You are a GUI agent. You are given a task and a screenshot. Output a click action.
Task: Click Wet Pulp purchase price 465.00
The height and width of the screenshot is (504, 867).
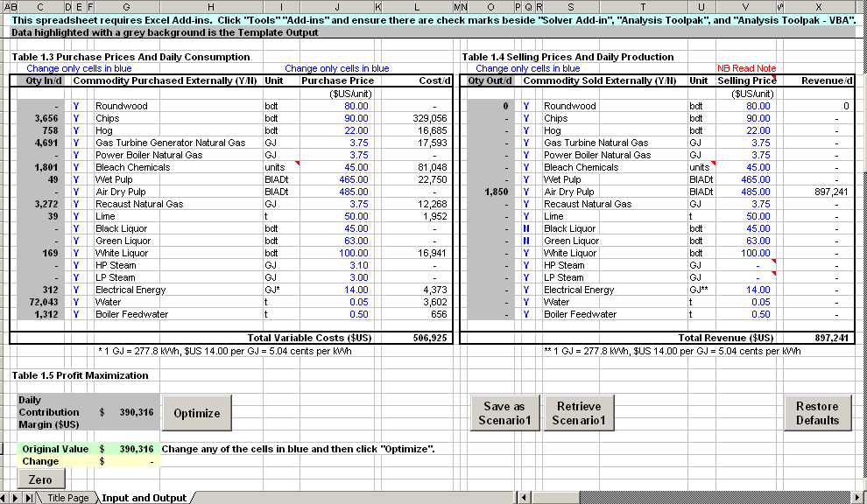point(337,179)
